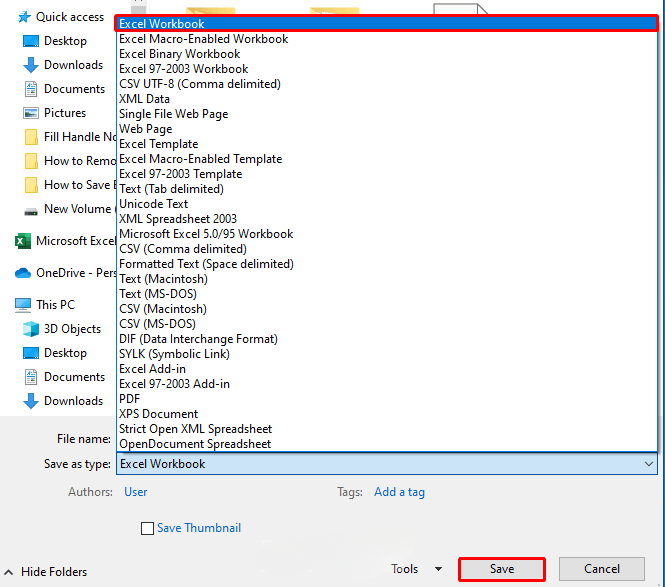665x587 pixels.
Task: Click the Cancel button
Action: [x=602, y=569]
